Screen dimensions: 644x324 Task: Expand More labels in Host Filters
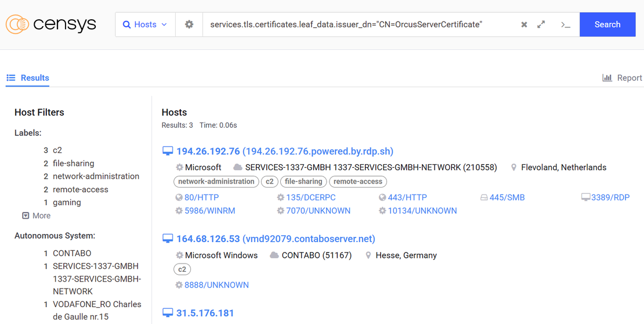coord(36,215)
